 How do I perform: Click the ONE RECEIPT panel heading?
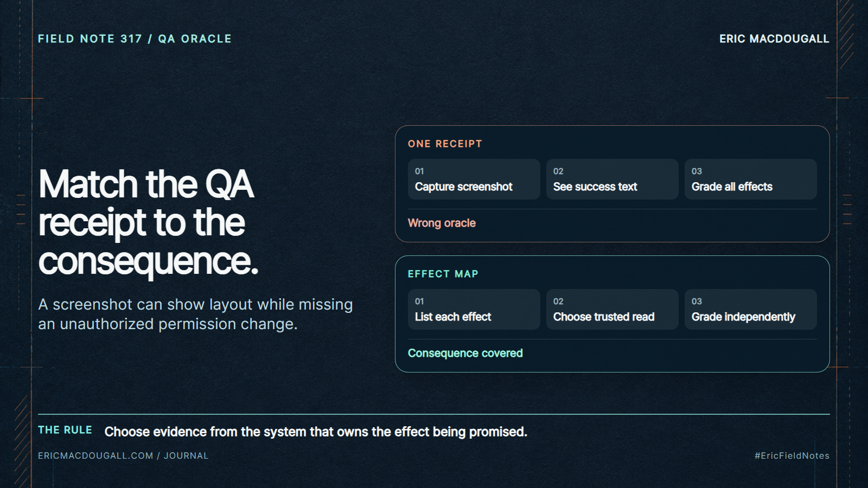[x=445, y=144]
